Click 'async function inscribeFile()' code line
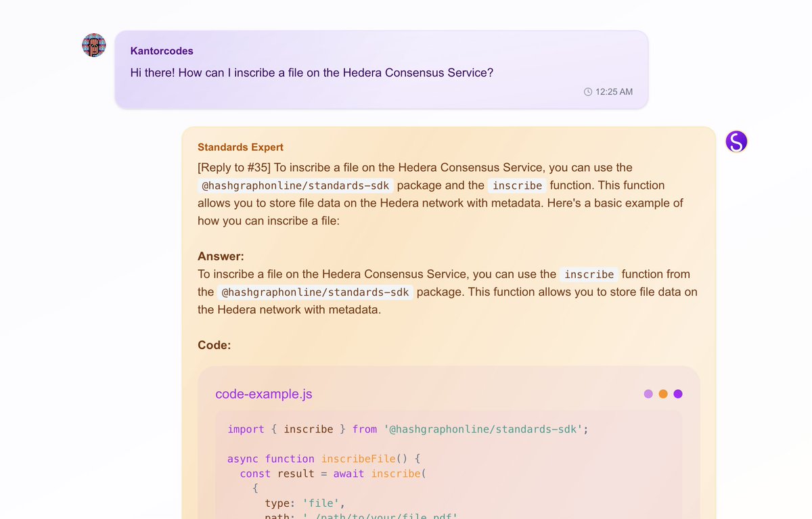This screenshot has height=519, width=812. (x=324, y=459)
